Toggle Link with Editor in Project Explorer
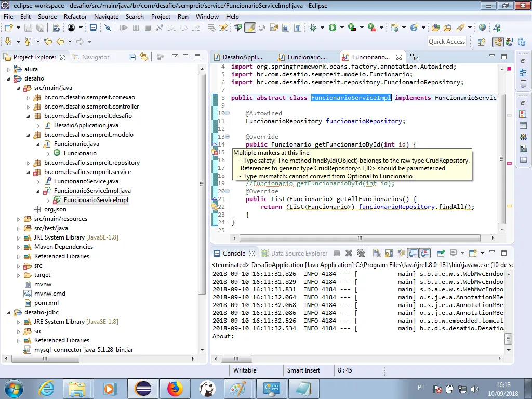Viewport: 532px width, 399px height. point(144,57)
